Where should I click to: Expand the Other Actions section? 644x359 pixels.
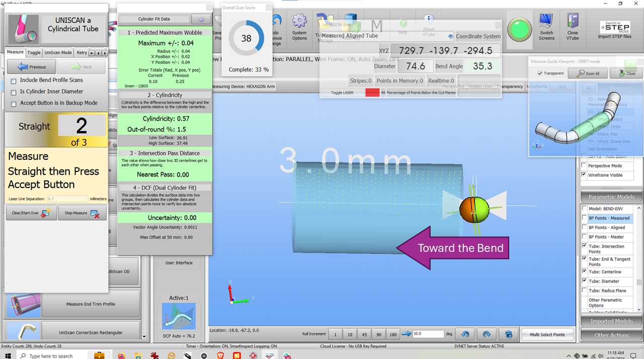(611, 335)
